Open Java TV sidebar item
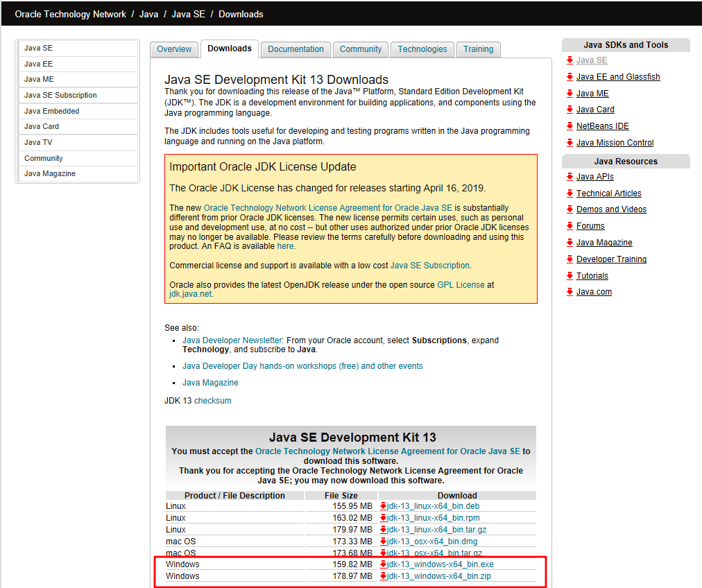 78,142
